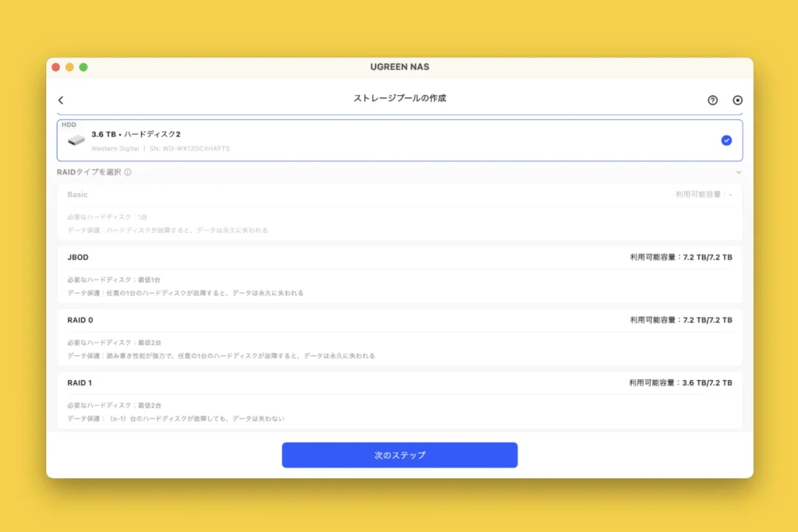
Task: Click the 次のステップ button
Action: (x=399, y=455)
